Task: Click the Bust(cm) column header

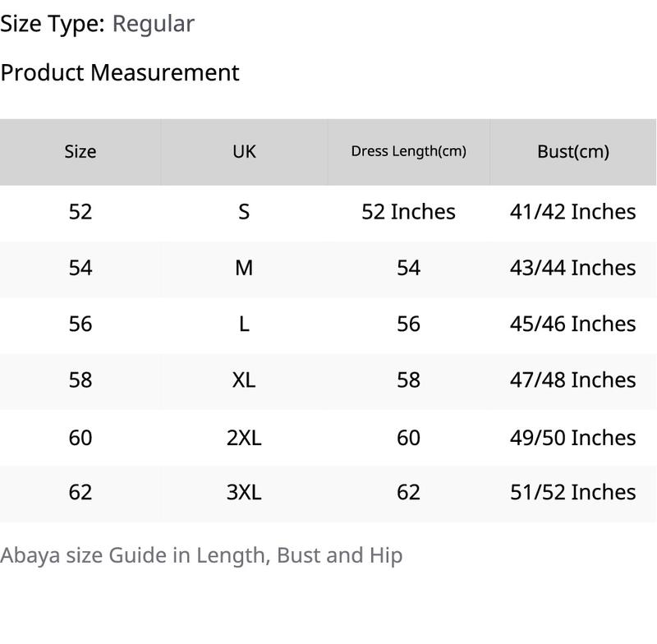Action: tap(573, 151)
